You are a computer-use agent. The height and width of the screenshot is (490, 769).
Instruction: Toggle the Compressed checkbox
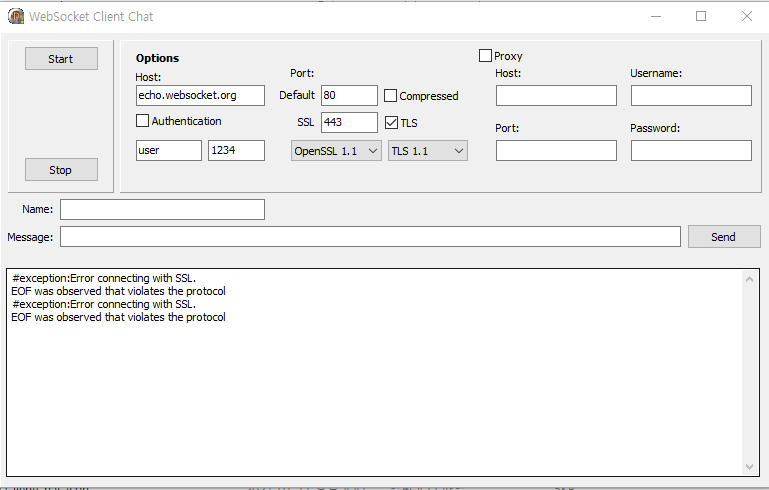pos(391,96)
